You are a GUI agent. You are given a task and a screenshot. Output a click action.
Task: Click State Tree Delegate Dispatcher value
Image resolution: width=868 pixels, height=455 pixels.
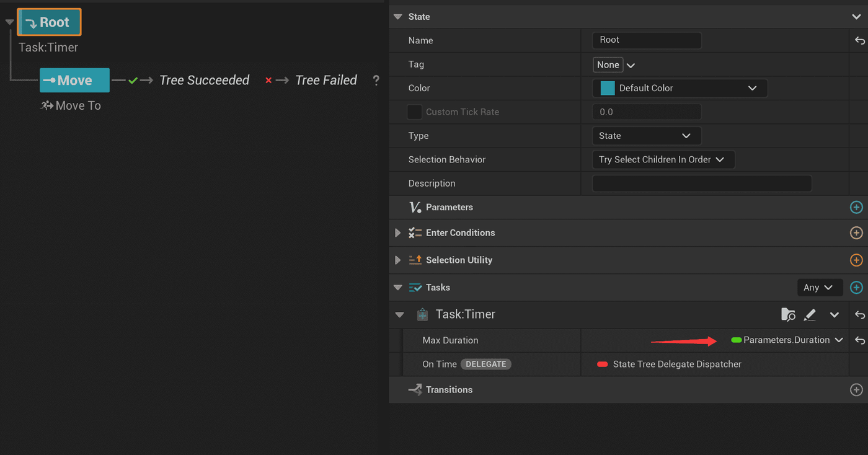[x=677, y=364]
